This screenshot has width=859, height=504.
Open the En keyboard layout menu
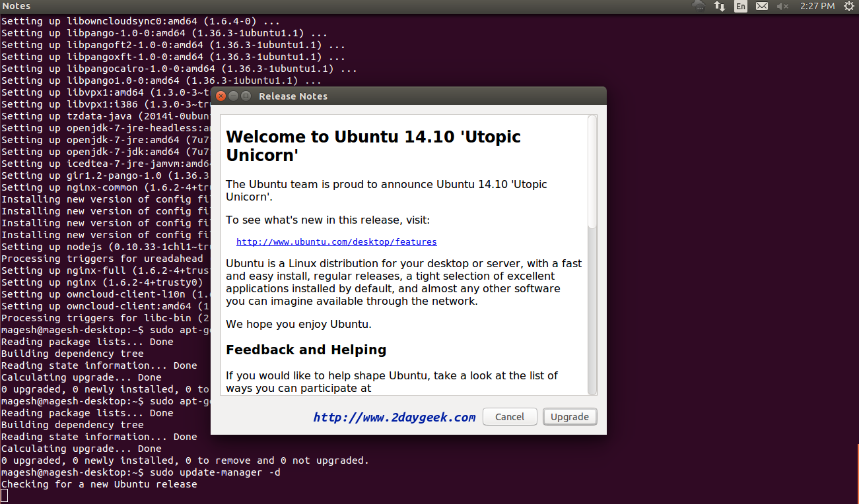[x=741, y=6]
